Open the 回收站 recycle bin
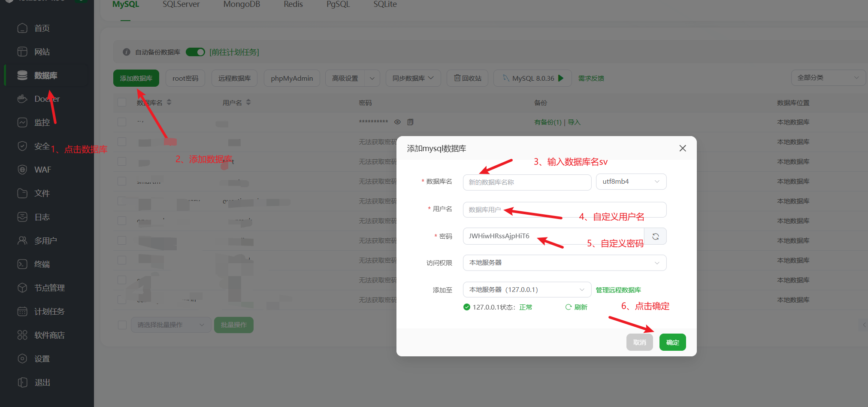This screenshot has width=868, height=407. (x=468, y=78)
